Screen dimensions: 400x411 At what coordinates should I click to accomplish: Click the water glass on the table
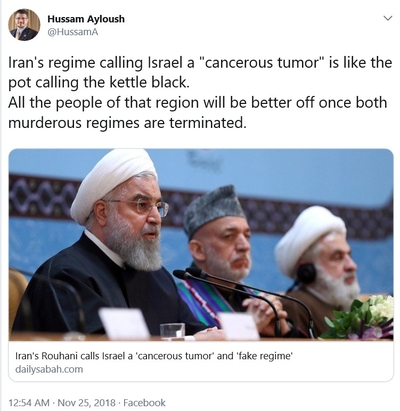click(x=172, y=331)
